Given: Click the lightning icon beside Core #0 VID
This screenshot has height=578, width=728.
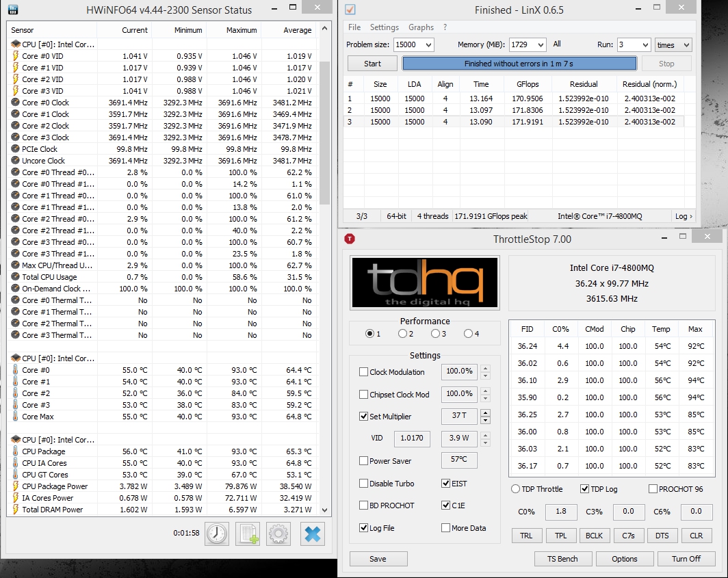Looking at the screenshot, I should pyautogui.click(x=15, y=55).
